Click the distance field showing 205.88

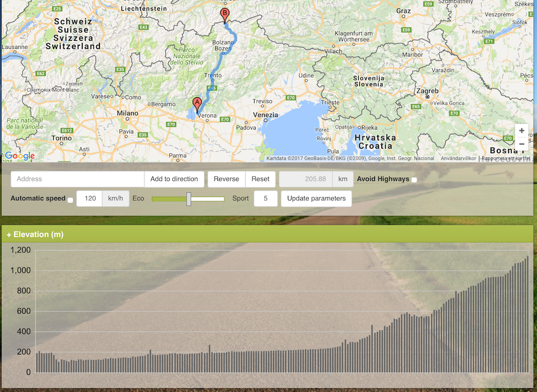(306, 179)
